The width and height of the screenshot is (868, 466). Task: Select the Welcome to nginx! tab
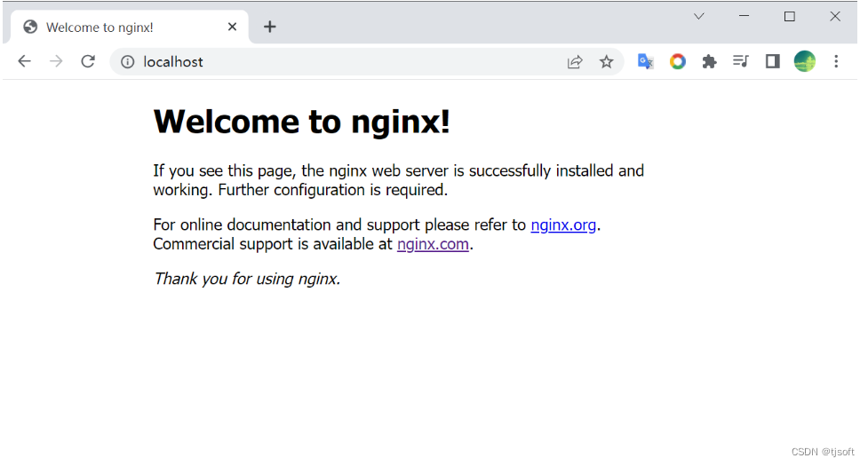coord(130,28)
